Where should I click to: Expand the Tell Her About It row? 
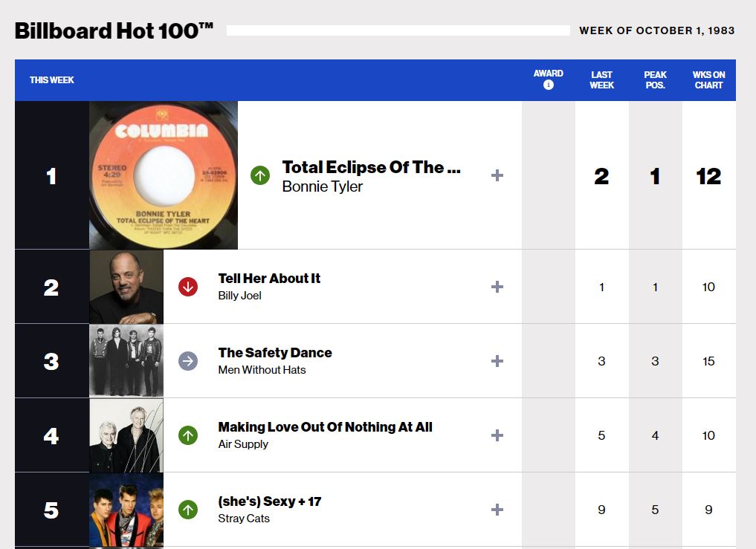[497, 287]
